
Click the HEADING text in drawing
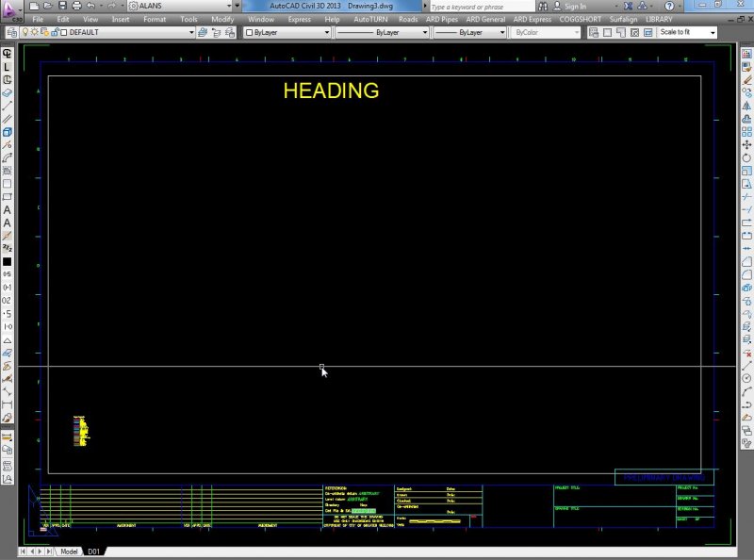click(x=331, y=91)
